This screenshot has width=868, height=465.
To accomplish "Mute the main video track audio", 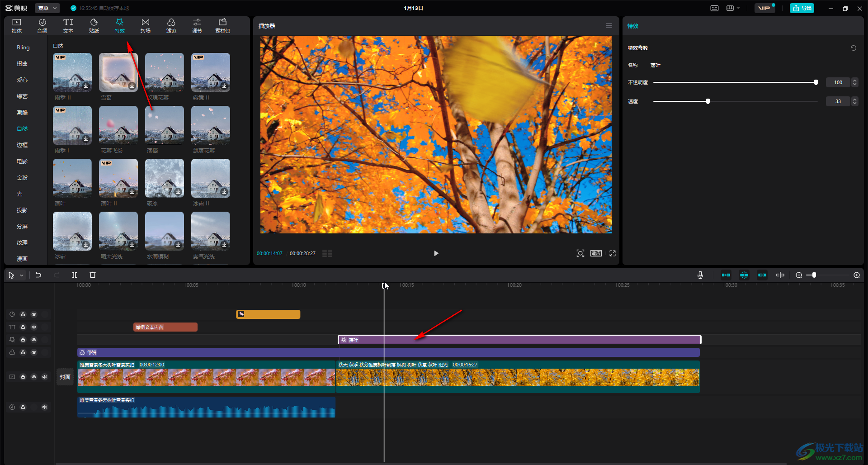I will point(45,377).
